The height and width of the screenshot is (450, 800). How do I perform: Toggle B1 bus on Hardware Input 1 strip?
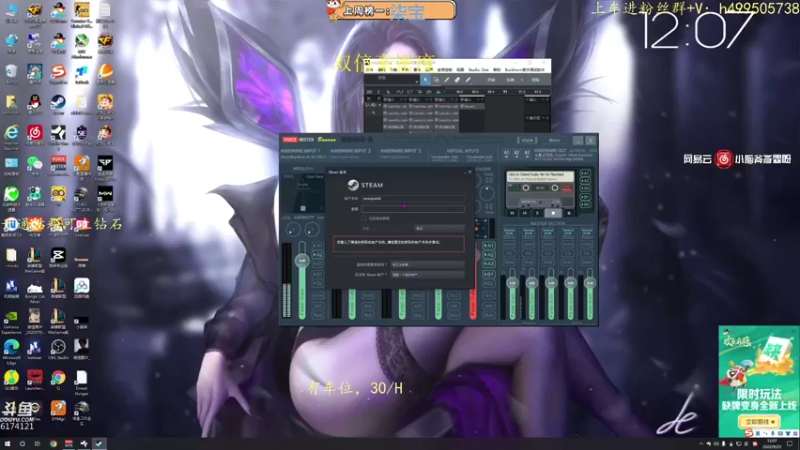pos(318,274)
